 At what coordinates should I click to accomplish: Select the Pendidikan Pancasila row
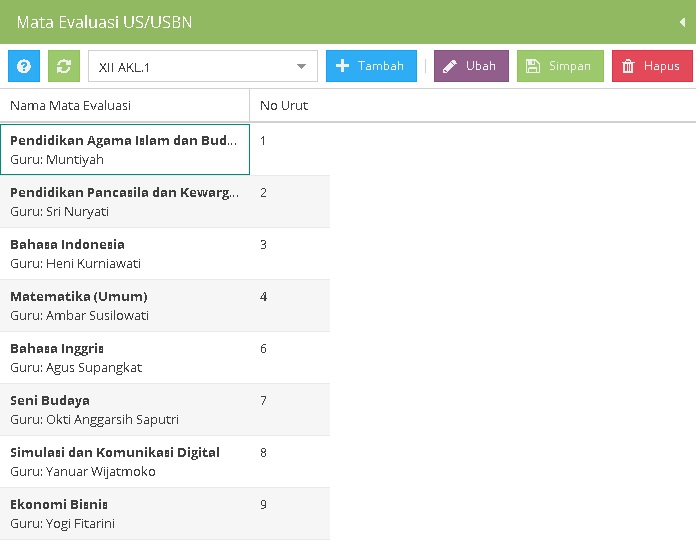125,201
